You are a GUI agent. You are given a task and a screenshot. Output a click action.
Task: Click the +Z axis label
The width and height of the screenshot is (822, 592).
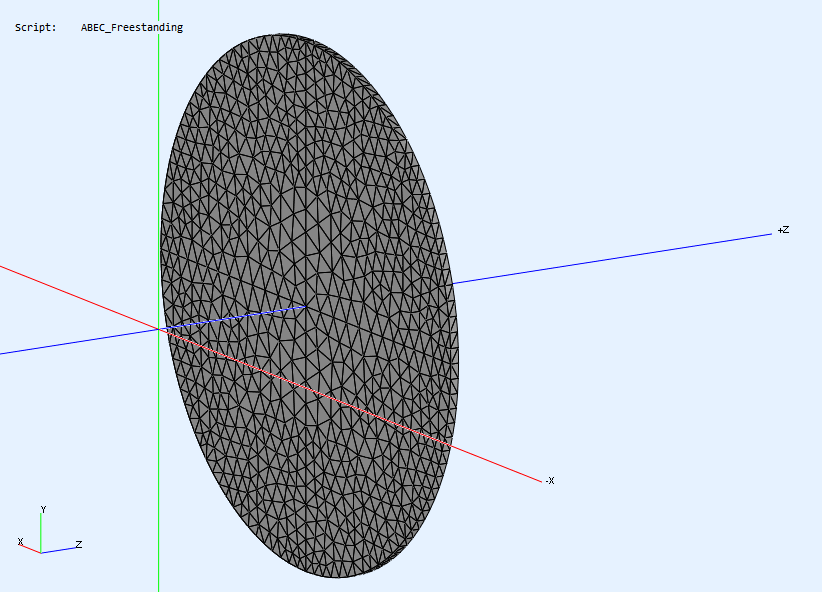(783, 230)
